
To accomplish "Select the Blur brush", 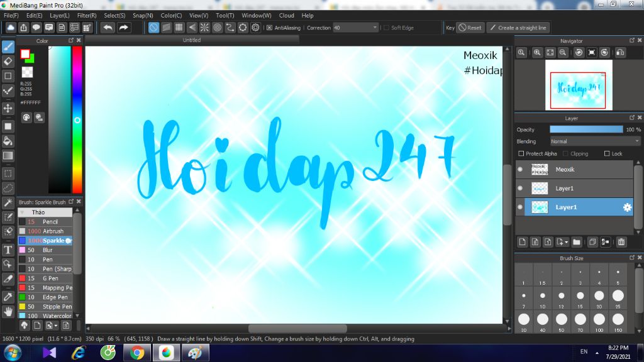I will [x=45, y=250].
